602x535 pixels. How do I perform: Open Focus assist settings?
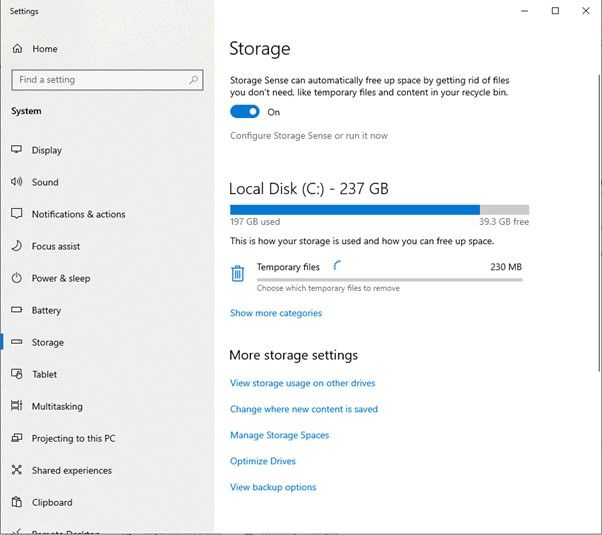click(56, 246)
